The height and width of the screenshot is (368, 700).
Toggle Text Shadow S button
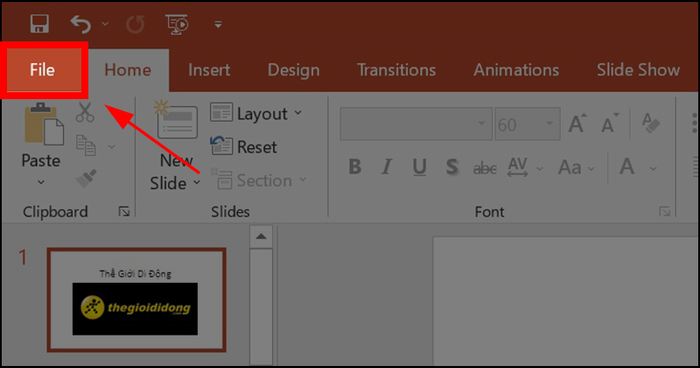coord(452,167)
